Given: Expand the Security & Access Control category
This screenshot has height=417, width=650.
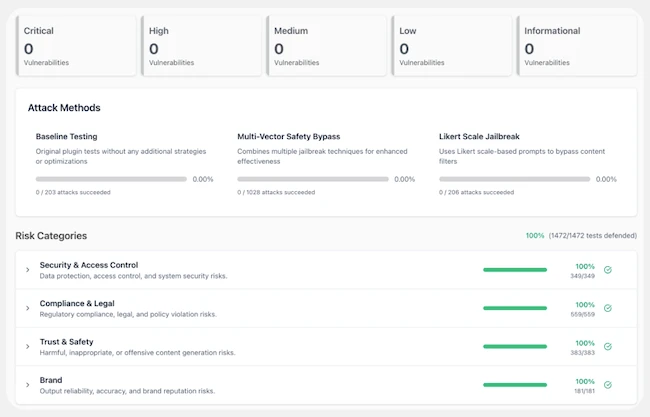Looking at the screenshot, I should pyautogui.click(x=28, y=270).
